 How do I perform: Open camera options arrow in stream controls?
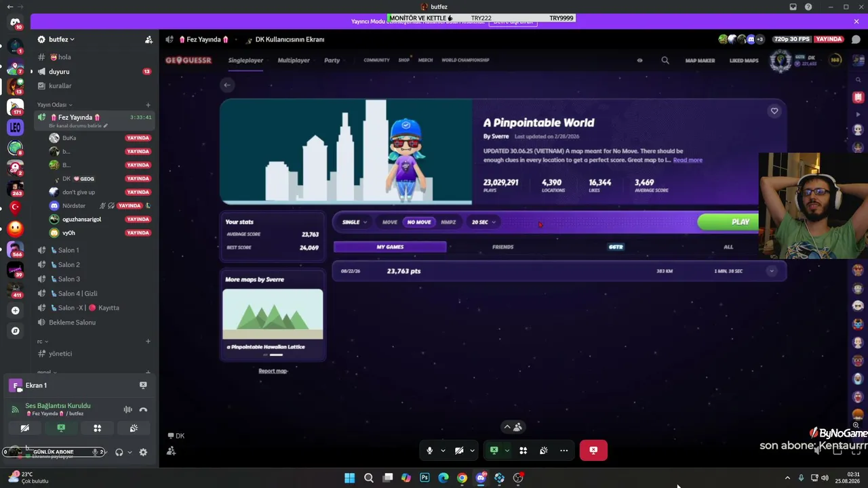(472, 451)
